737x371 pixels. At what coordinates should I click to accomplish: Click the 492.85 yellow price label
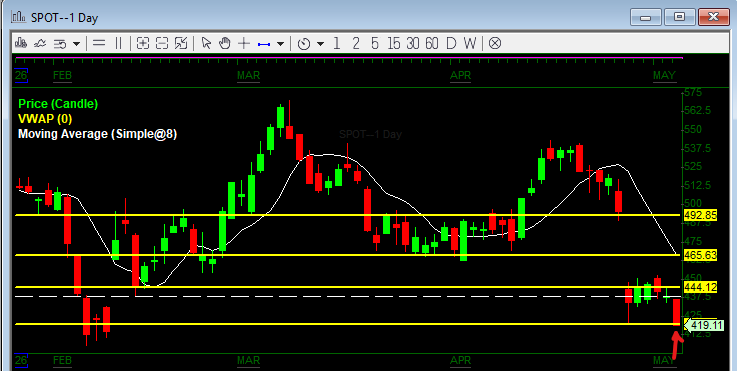point(700,215)
